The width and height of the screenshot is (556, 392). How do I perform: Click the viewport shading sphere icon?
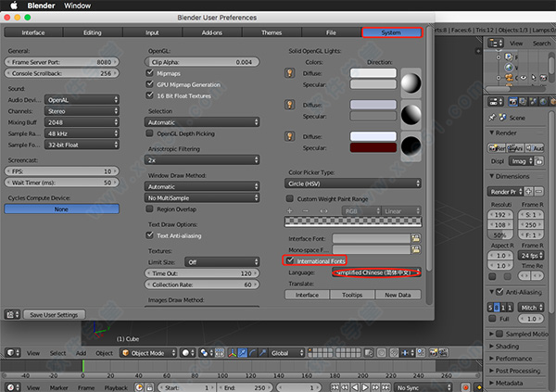188,353
